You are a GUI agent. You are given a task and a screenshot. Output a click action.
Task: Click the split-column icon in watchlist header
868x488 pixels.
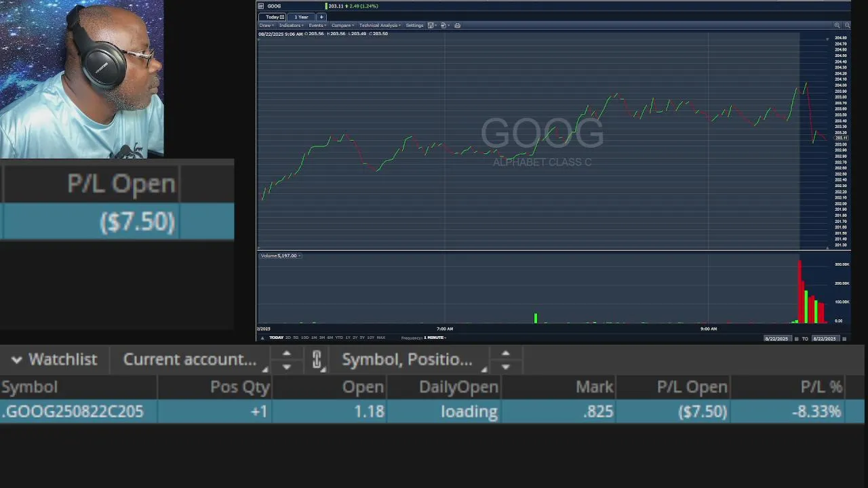click(x=317, y=360)
